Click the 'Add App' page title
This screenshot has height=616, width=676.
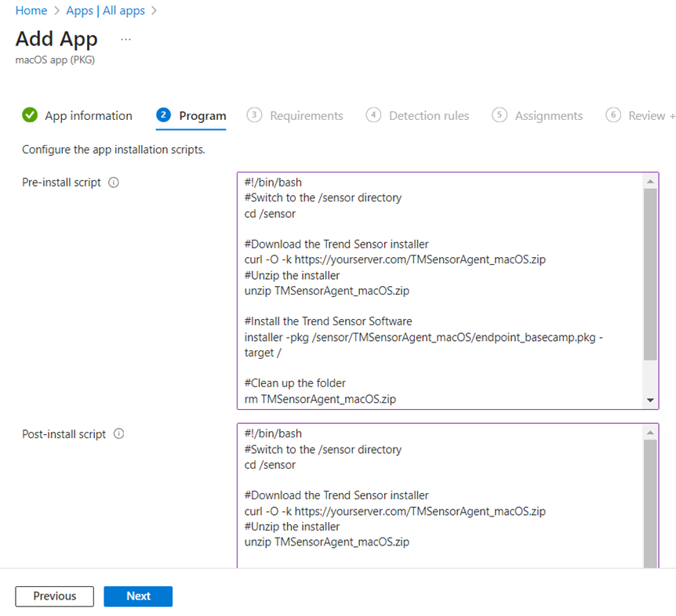(56, 39)
